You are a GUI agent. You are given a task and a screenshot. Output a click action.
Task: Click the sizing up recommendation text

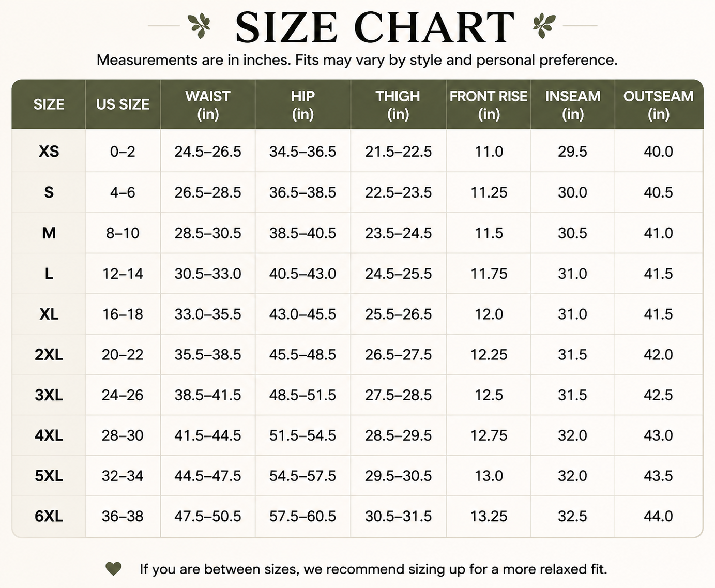373,569
